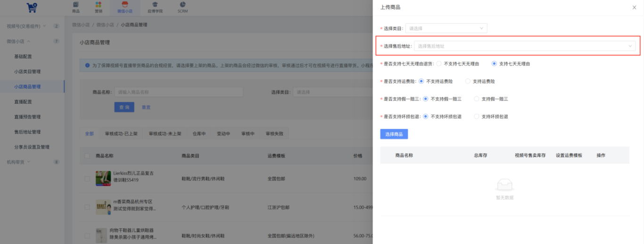Expand the 视频号(交易组件) sidebar group
Viewport: 644px width, 244px height.
26,26
